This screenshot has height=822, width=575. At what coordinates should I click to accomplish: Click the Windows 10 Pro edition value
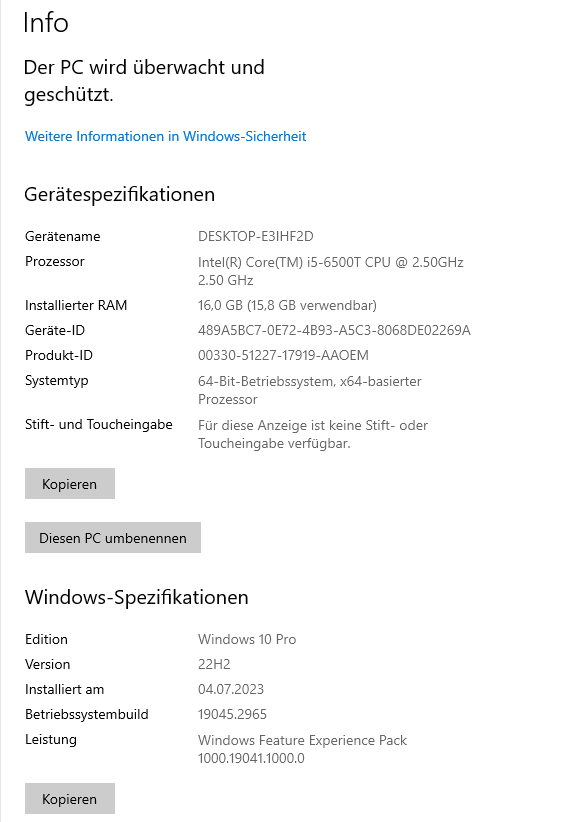[247, 639]
